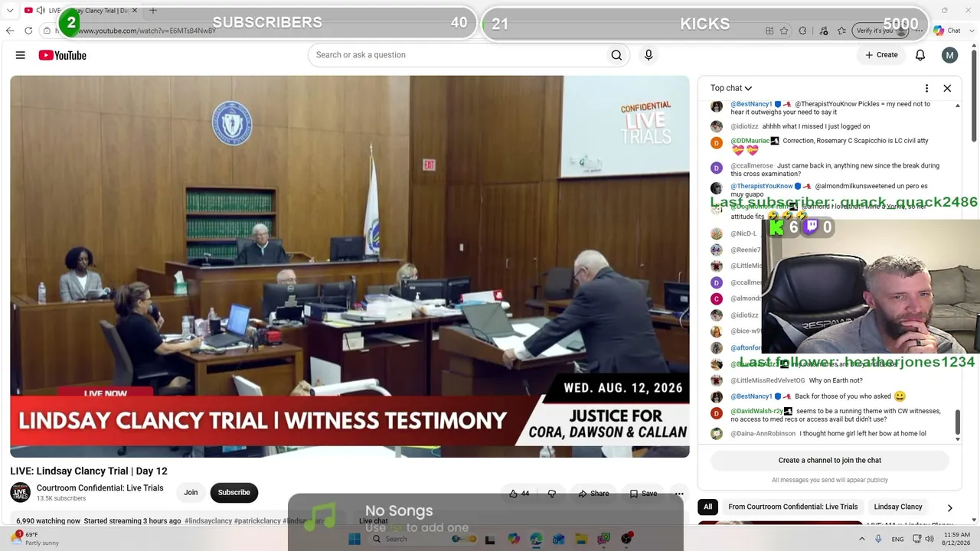Open YouTube notifications bell

point(920,55)
